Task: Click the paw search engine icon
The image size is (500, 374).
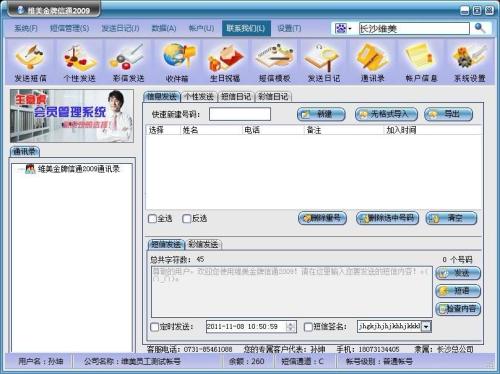Action: 340,28
